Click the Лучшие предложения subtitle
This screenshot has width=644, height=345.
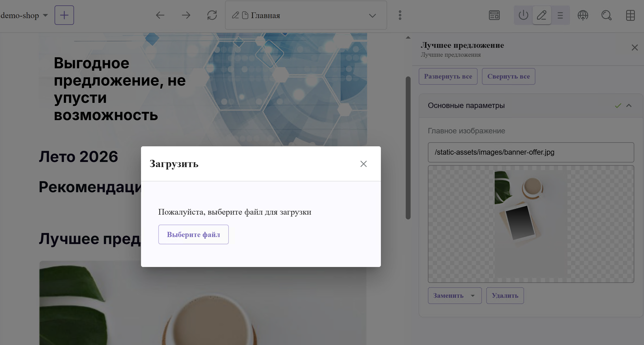click(x=451, y=55)
